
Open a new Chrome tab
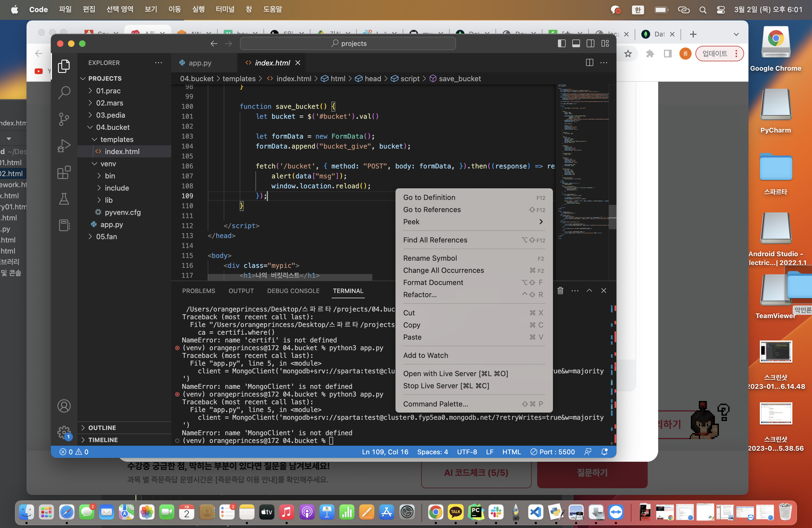tap(693, 34)
